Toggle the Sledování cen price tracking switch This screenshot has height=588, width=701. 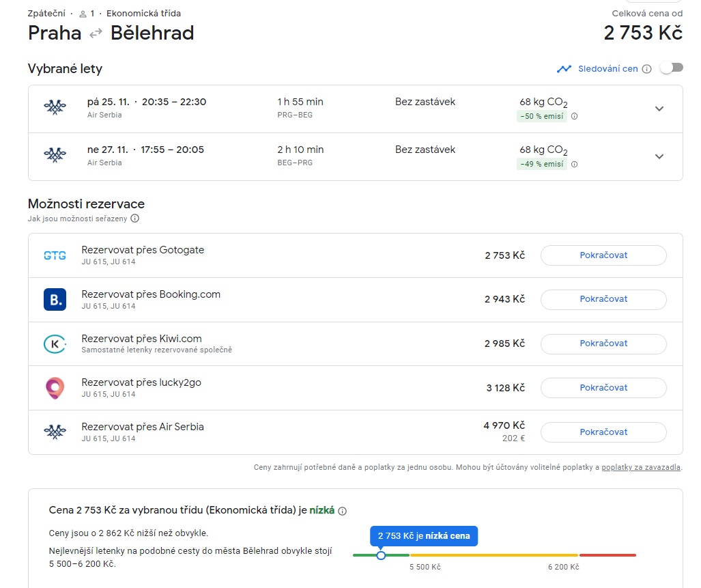pyautogui.click(x=672, y=68)
